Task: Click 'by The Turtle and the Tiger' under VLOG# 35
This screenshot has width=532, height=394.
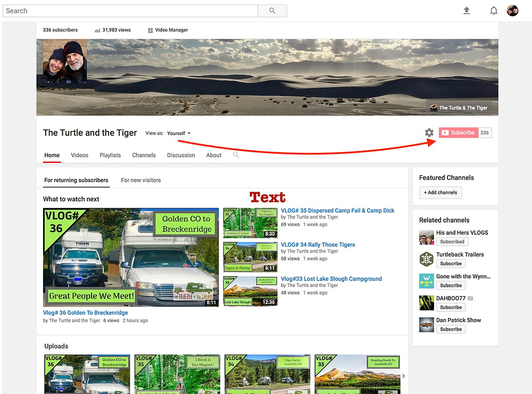Action: click(x=310, y=217)
